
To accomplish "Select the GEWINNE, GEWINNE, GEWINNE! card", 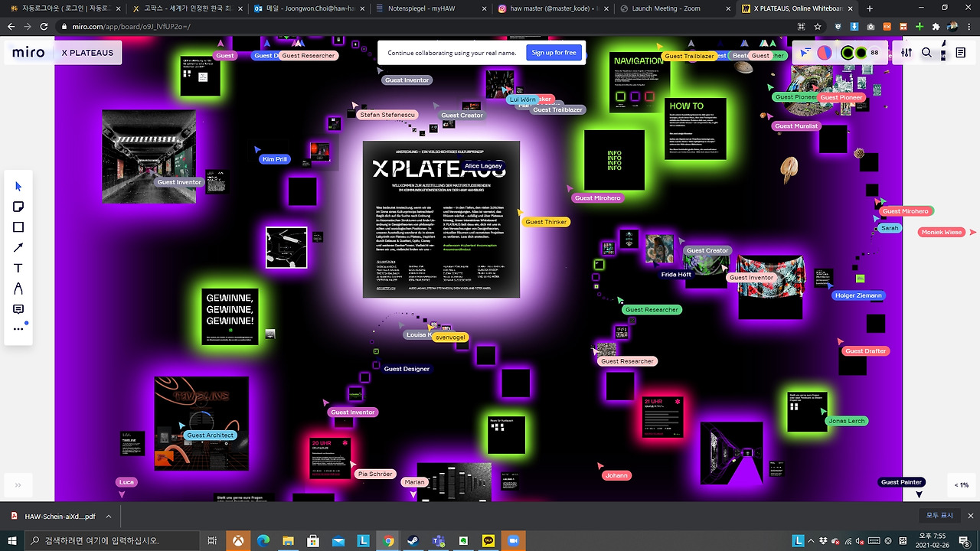I will 230,316.
